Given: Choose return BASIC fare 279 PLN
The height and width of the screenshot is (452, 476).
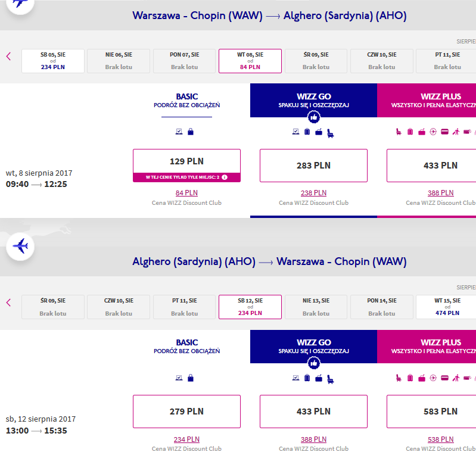Looking at the screenshot, I should pos(186,412).
